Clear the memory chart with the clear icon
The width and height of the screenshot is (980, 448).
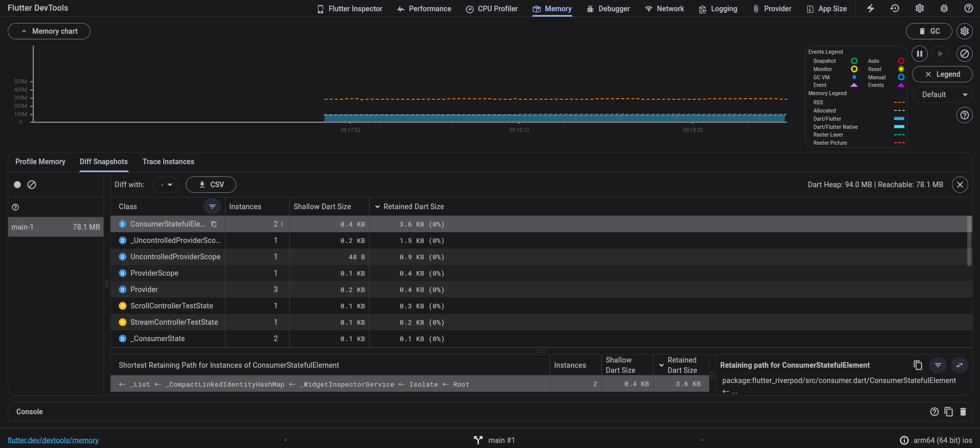pos(964,54)
